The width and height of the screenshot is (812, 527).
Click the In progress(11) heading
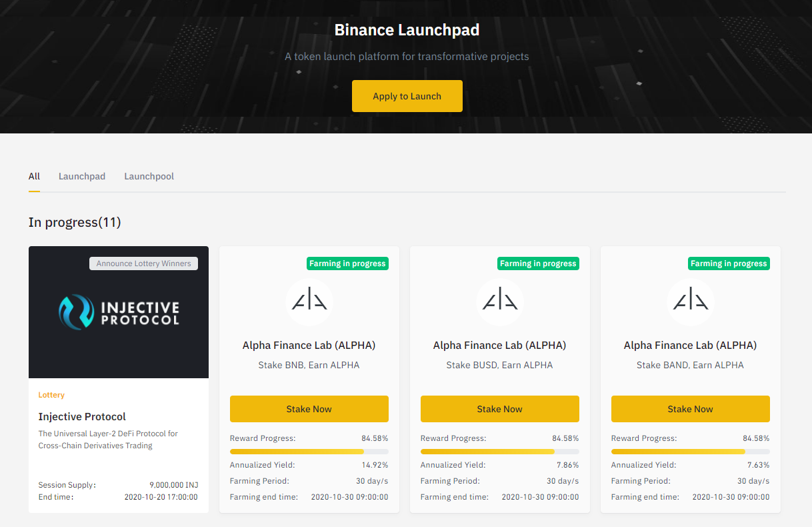tap(75, 222)
